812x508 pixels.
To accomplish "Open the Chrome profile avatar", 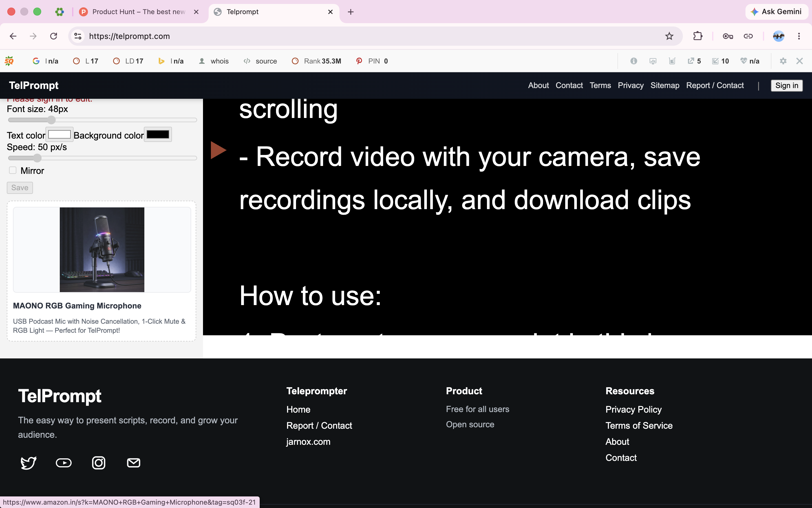I will click(x=778, y=36).
